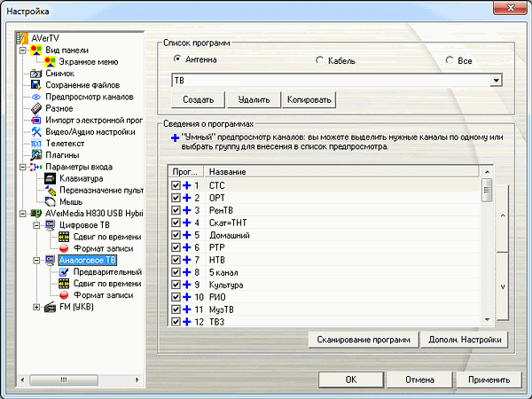Screen dimensions: 532x399
Task: Select Экранное меню tree item
Action: click(88, 63)
